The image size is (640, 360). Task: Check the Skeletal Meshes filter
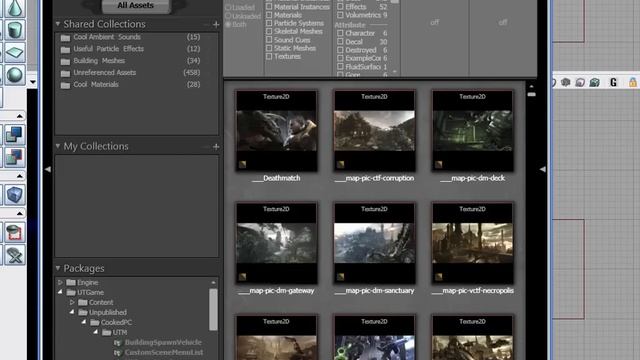[269, 31]
